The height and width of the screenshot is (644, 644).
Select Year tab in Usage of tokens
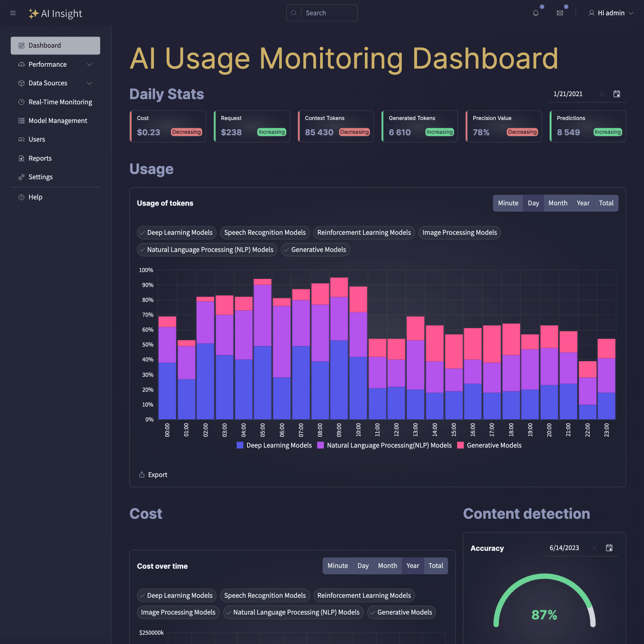583,203
